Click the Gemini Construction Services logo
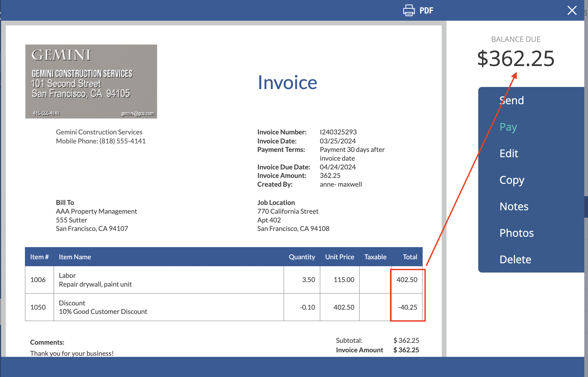 click(91, 81)
